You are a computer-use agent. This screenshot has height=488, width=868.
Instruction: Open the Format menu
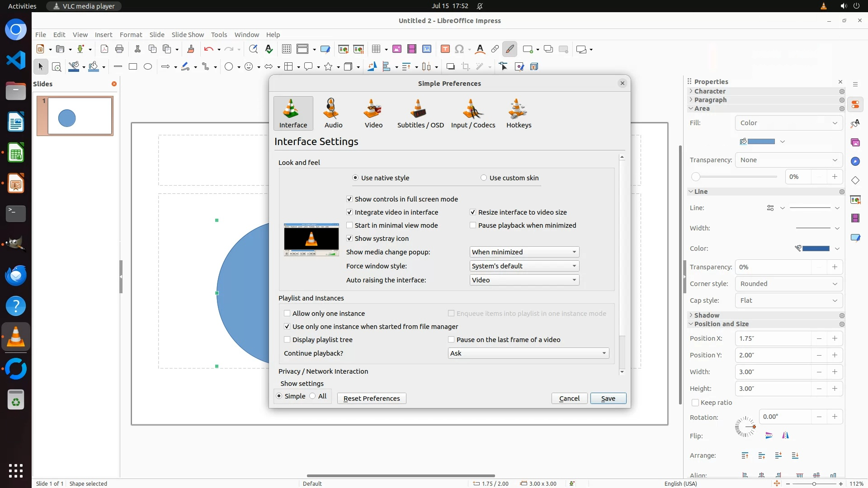[x=131, y=35]
